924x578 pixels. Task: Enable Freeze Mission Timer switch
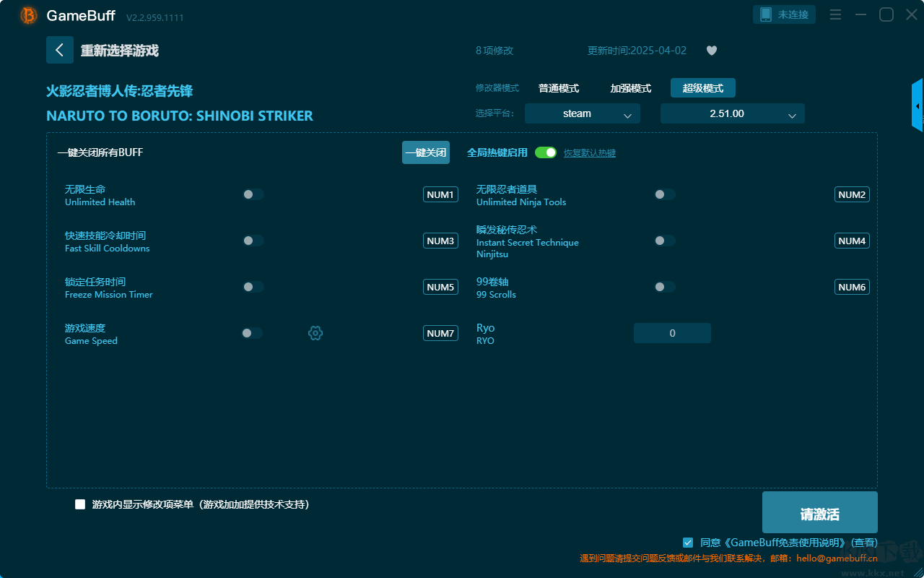pos(253,287)
